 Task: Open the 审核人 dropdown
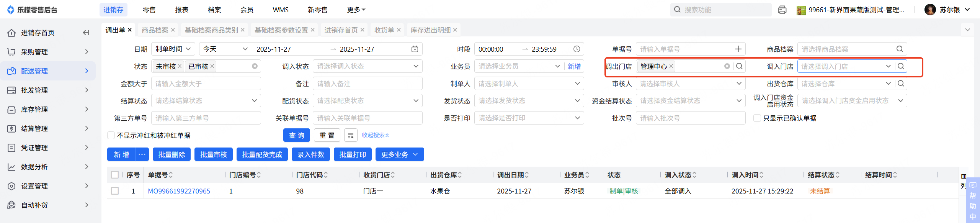691,84
